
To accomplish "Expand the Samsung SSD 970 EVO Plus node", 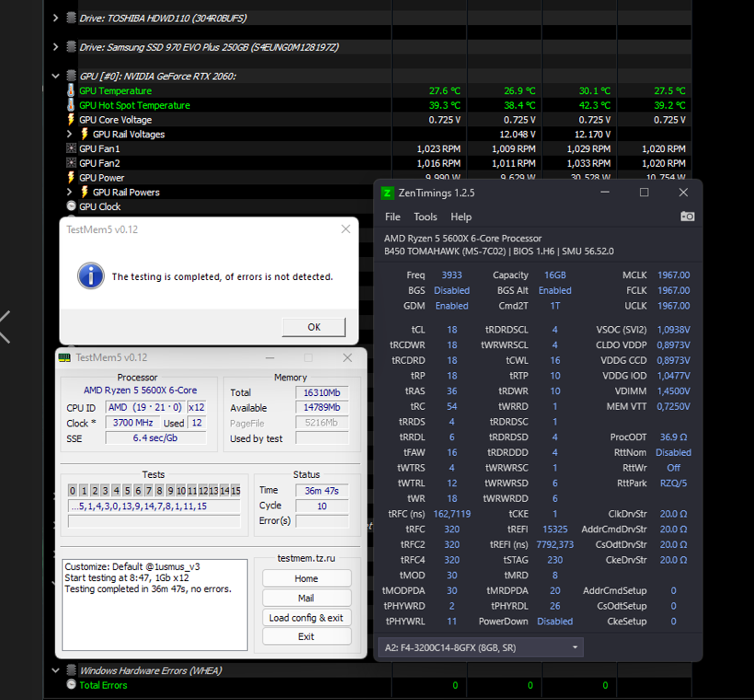I will click(55, 47).
